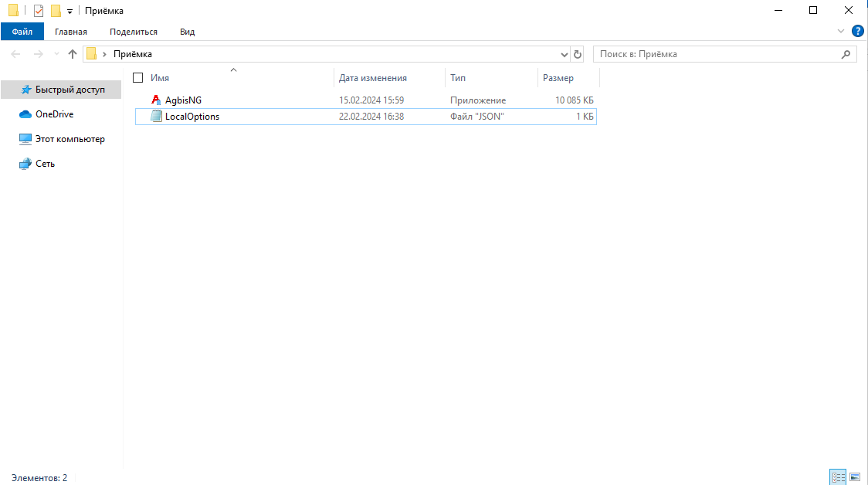This screenshot has width=868, height=485.
Task: Switch to details view in status bar
Action: (x=838, y=477)
